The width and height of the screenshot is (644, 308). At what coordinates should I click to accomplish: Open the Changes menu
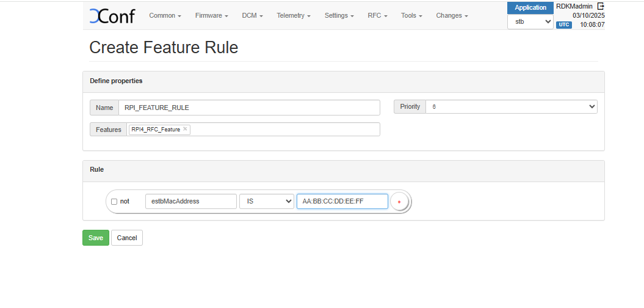pyautogui.click(x=452, y=15)
